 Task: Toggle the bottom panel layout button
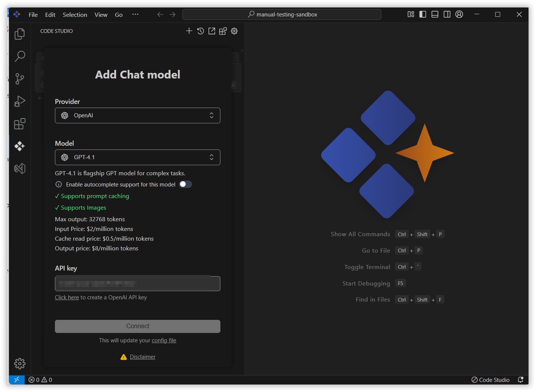pos(435,14)
